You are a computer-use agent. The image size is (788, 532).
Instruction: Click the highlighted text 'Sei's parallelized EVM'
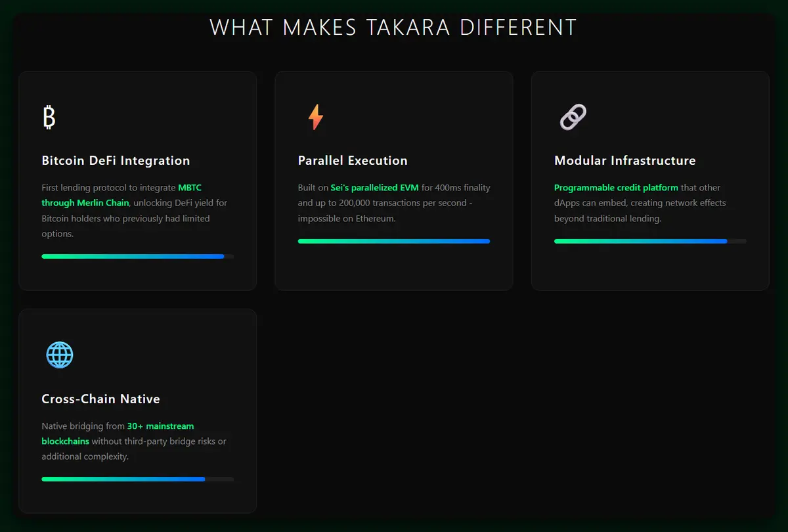point(374,188)
